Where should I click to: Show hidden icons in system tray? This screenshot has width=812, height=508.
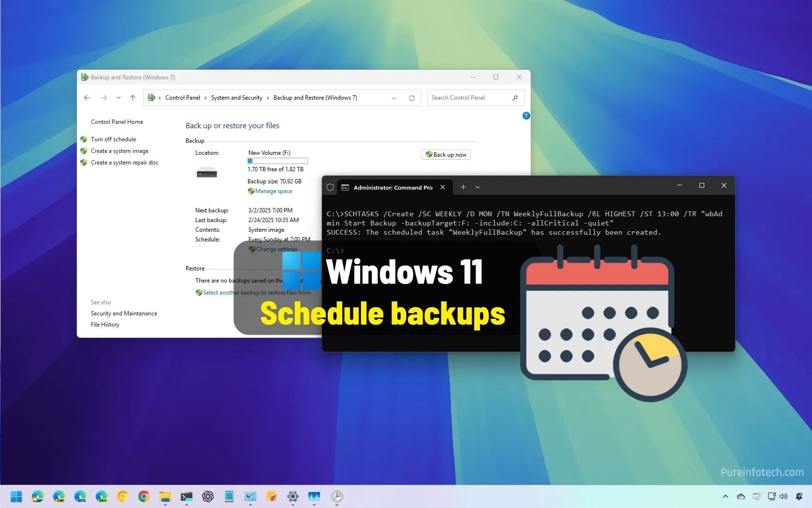pos(725,496)
